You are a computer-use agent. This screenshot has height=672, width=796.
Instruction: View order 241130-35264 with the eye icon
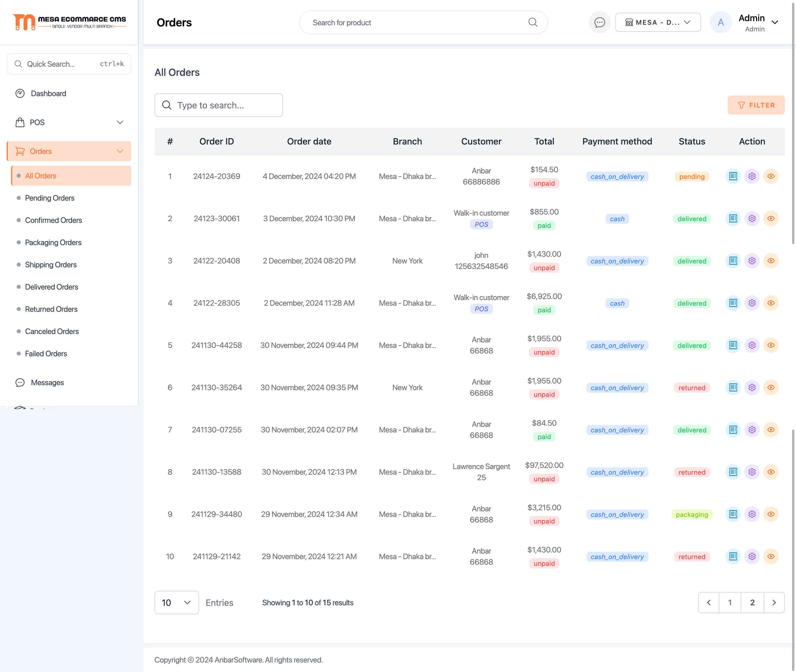771,388
